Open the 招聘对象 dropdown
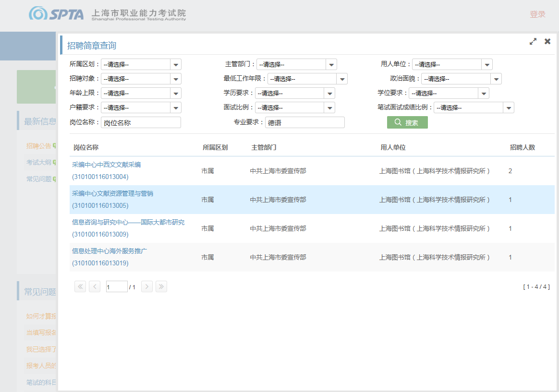 pos(141,79)
